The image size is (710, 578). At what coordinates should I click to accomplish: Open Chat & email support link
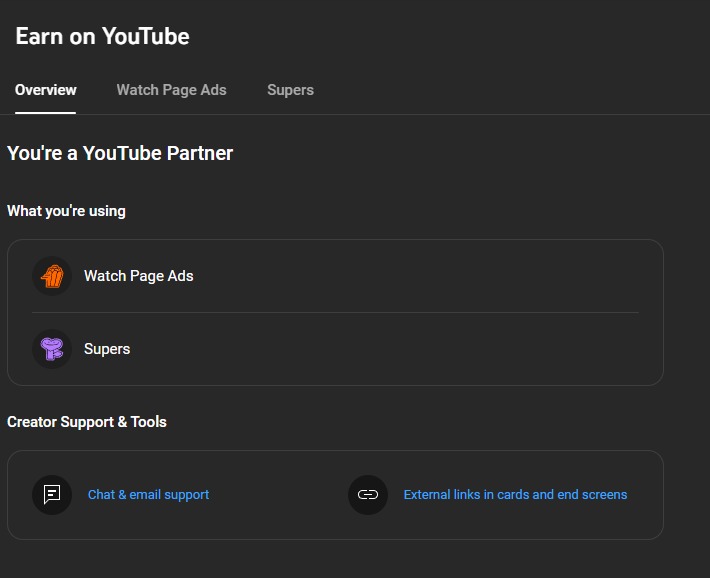[149, 495]
